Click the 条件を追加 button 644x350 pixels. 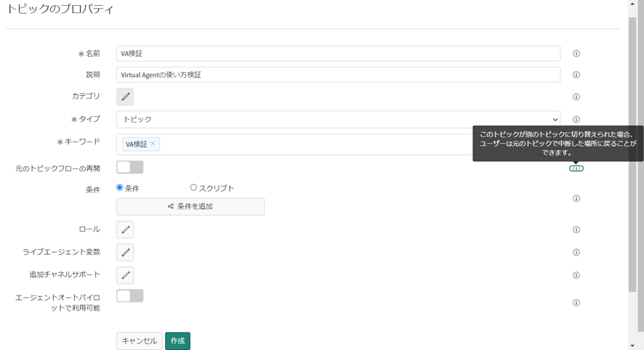pos(190,206)
